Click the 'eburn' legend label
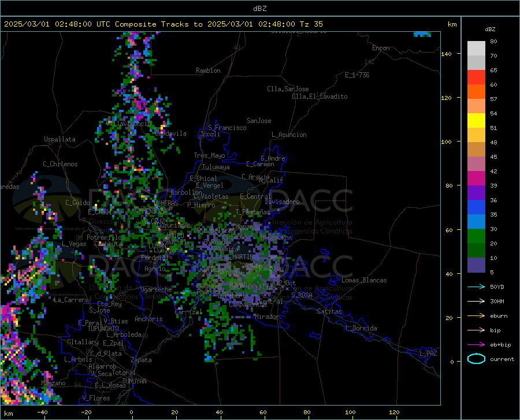This screenshot has height=420, width=520. [499, 315]
